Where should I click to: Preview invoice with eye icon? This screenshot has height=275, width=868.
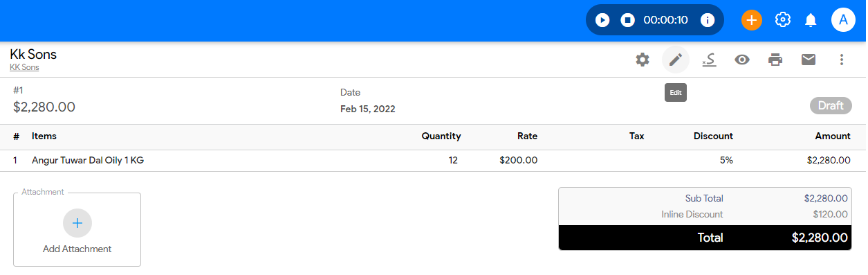(x=742, y=60)
